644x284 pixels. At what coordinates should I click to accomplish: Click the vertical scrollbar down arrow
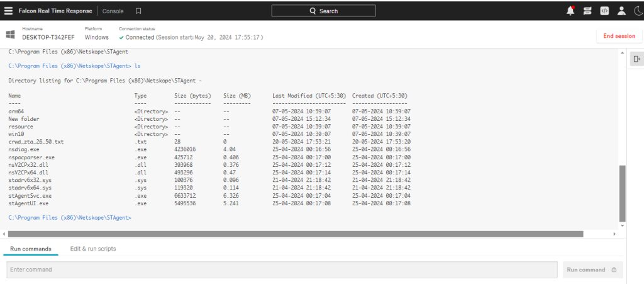click(x=623, y=225)
